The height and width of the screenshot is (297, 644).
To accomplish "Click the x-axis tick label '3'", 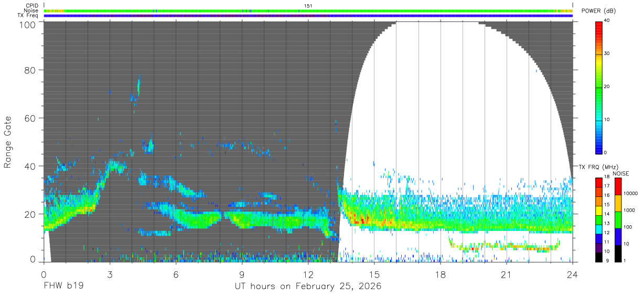I will tap(110, 274).
